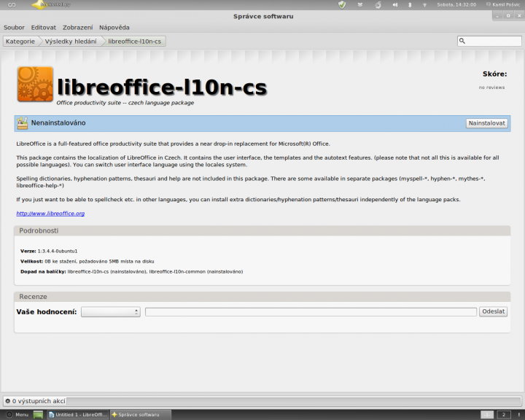Click the Správce softwaru window title
This screenshot has height=420, width=525.
point(263,17)
